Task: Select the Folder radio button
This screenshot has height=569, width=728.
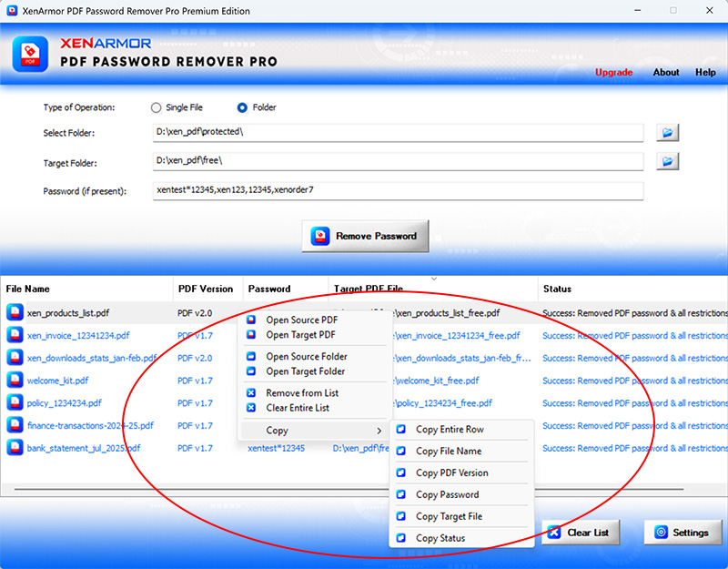Action: (242, 107)
